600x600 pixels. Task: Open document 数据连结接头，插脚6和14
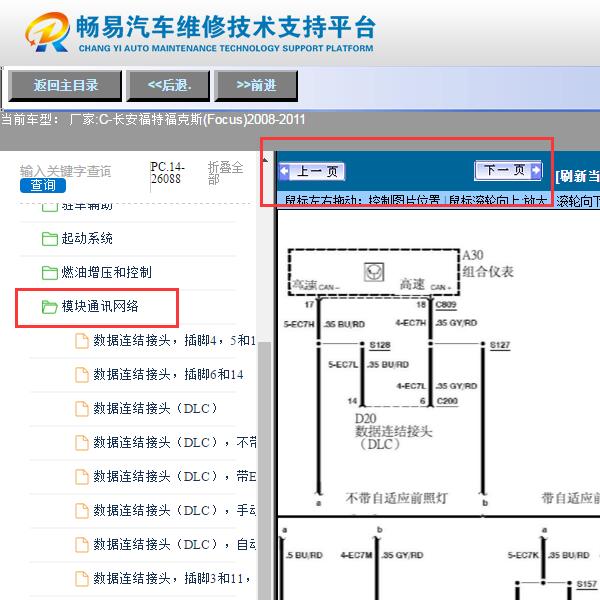[168, 374]
